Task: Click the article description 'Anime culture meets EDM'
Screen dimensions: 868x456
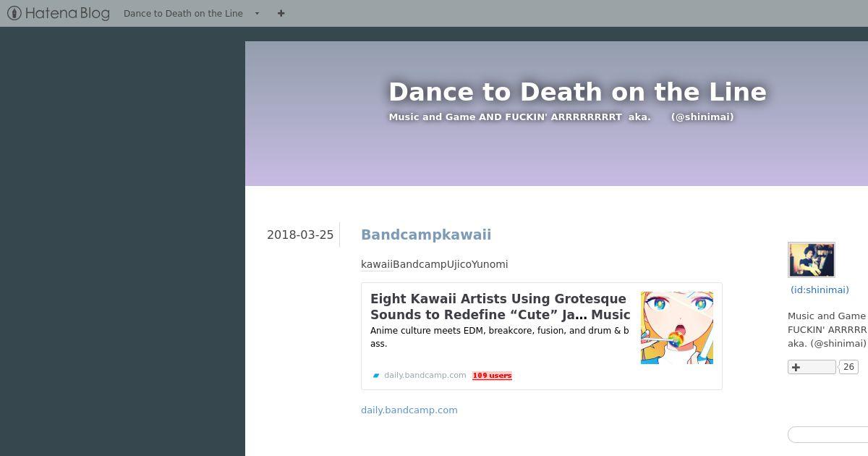Action: pos(500,337)
